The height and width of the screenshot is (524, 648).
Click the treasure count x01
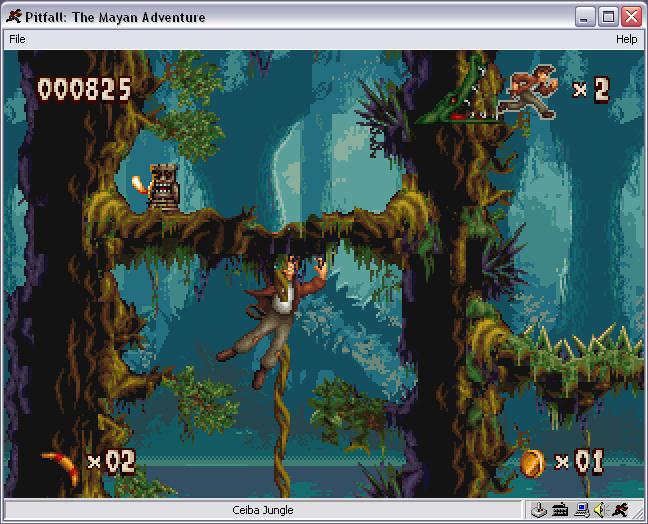pos(579,461)
